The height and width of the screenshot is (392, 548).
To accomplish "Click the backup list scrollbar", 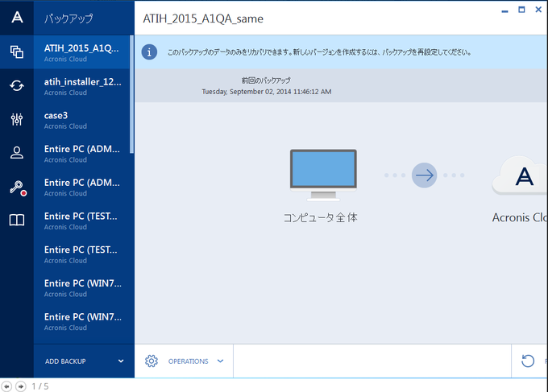I will 131,94.
